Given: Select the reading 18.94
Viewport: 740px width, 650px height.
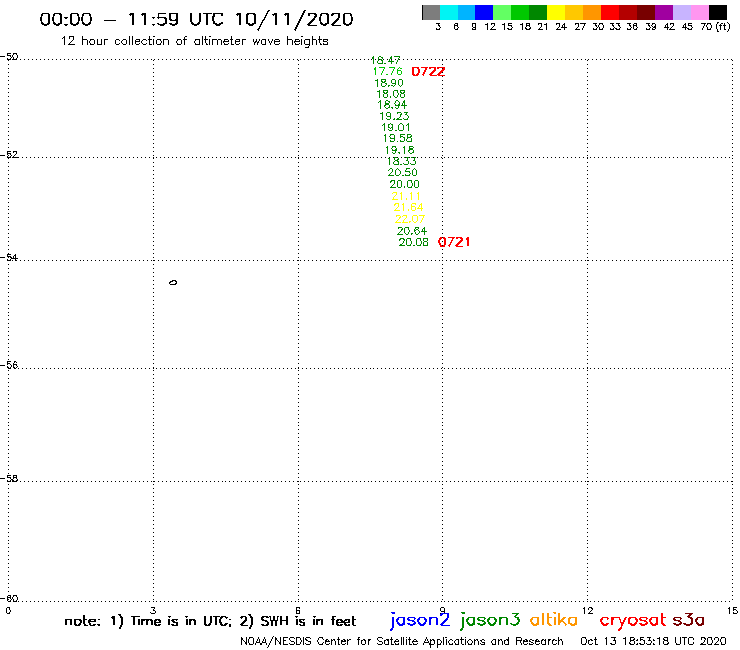Looking at the screenshot, I should pyautogui.click(x=392, y=105).
